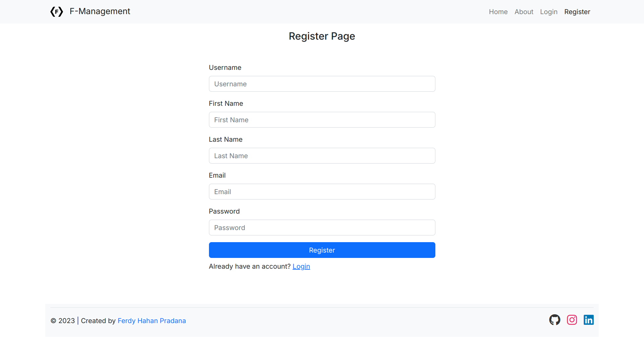644x357 pixels.
Task: Click the F-Management logo icon
Action: pos(57,12)
